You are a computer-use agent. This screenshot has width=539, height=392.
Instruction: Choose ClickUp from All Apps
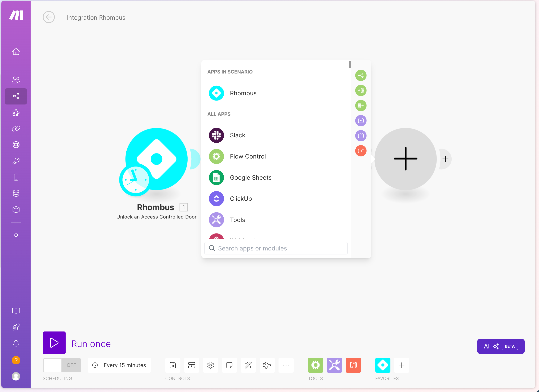[x=276, y=199]
